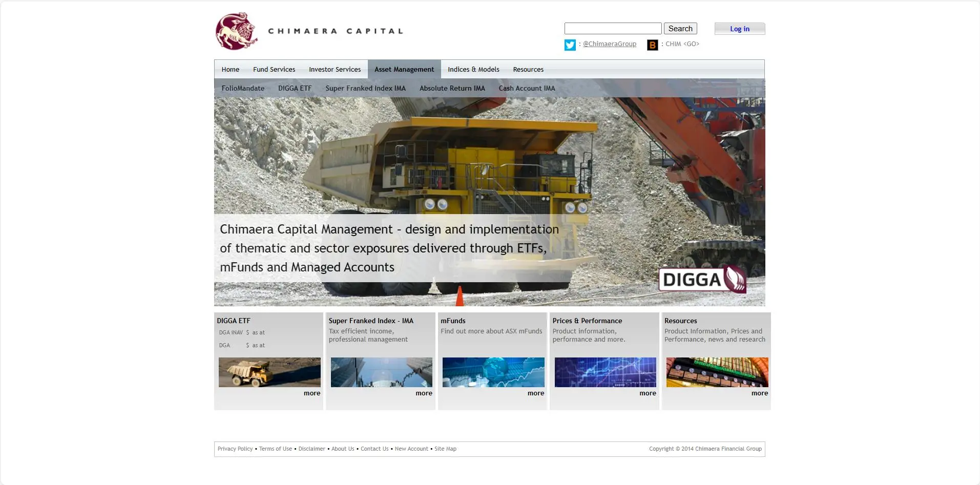Click the 'DGA iNAV' row label

pos(231,333)
